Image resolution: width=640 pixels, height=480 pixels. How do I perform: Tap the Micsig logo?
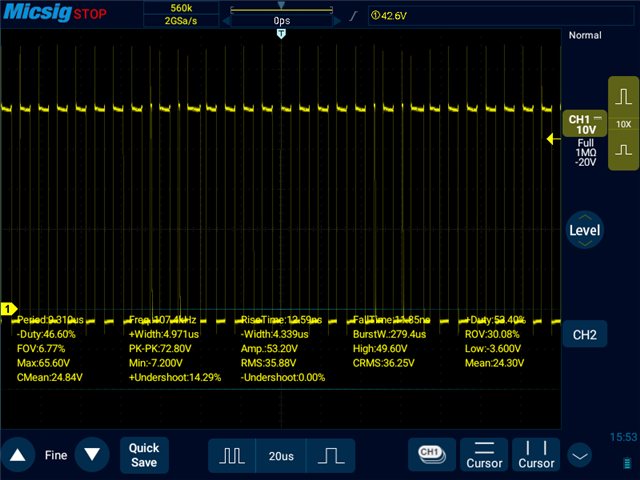(38, 12)
